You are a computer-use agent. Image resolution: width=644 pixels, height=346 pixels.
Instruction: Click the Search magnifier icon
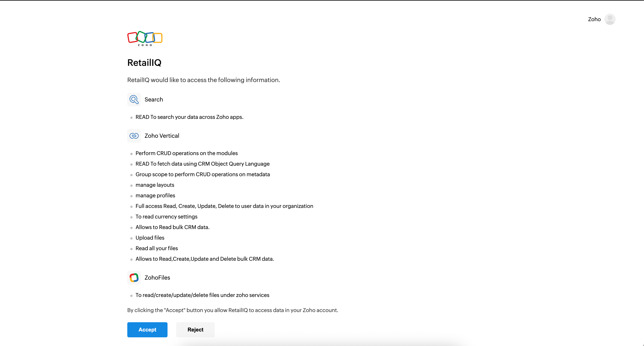(134, 99)
